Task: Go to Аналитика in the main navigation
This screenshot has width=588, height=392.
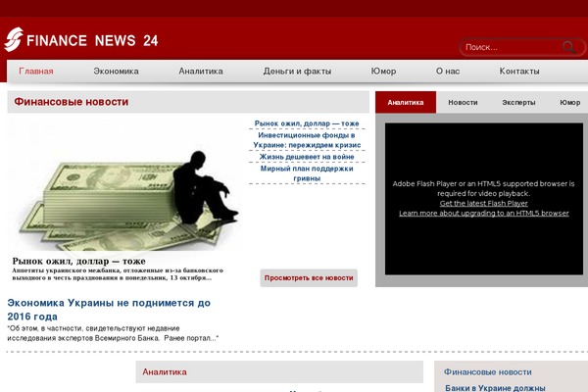Action: [201, 72]
